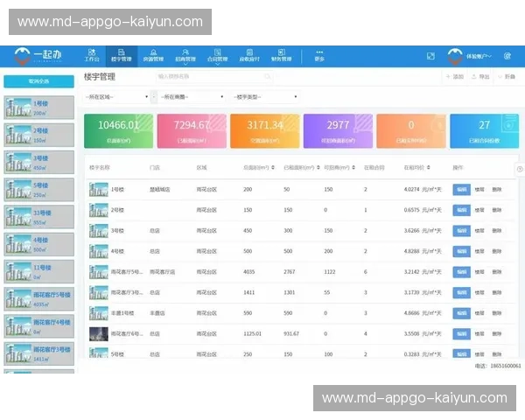Image resolution: width=525 pixels, height=420 pixels.
Task: Click the blue edit button in the 丰盛1号楼 row
Action: coord(462,313)
